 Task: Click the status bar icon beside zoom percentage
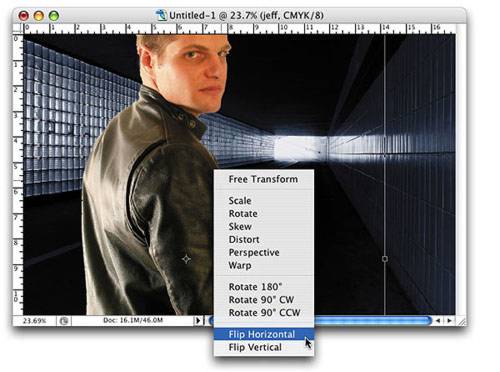click(x=64, y=321)
